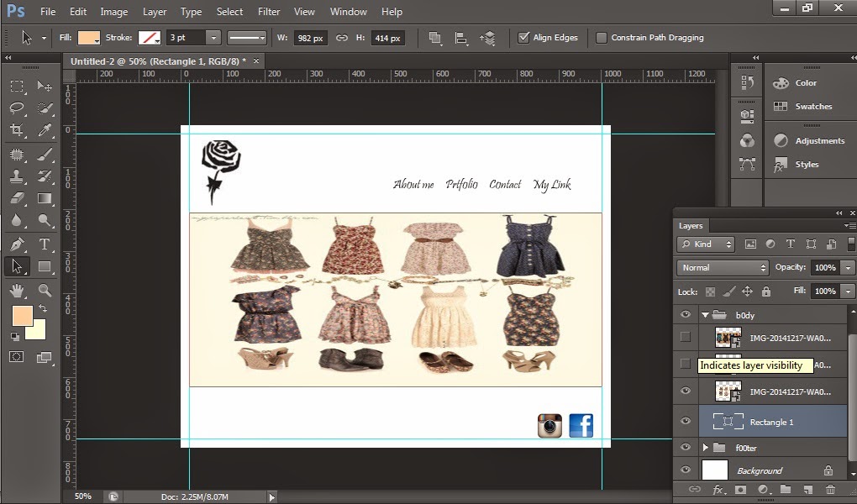This screenshot has height=504, width=857.
Task: Open the Adjustments panel
Action: [808, 141]
